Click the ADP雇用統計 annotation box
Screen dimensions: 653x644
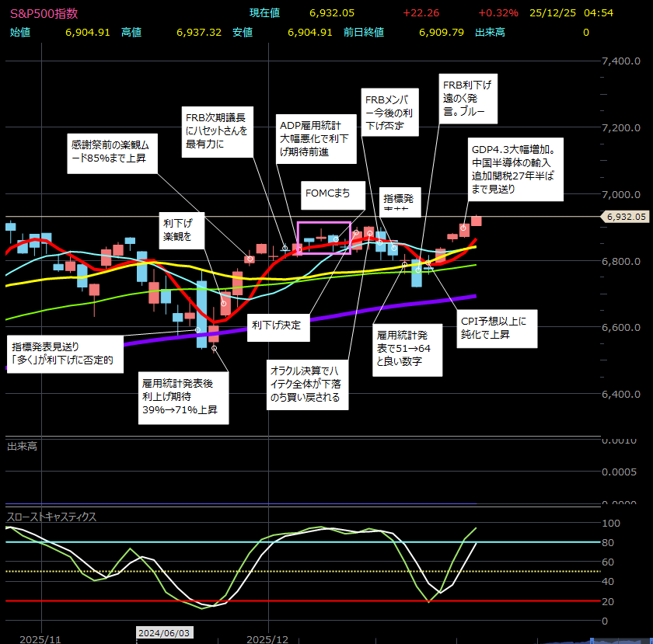click(x=314, y=138)
